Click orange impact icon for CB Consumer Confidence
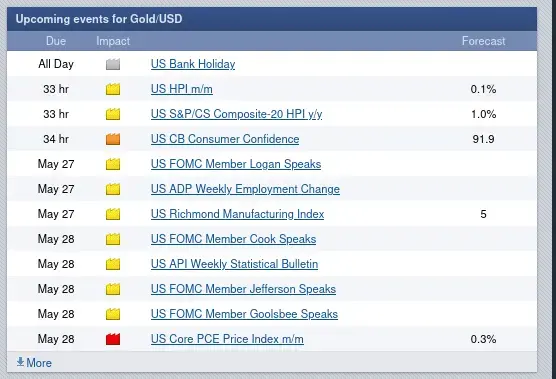This screenshot has width=556, height=379. tap(113, 139)
